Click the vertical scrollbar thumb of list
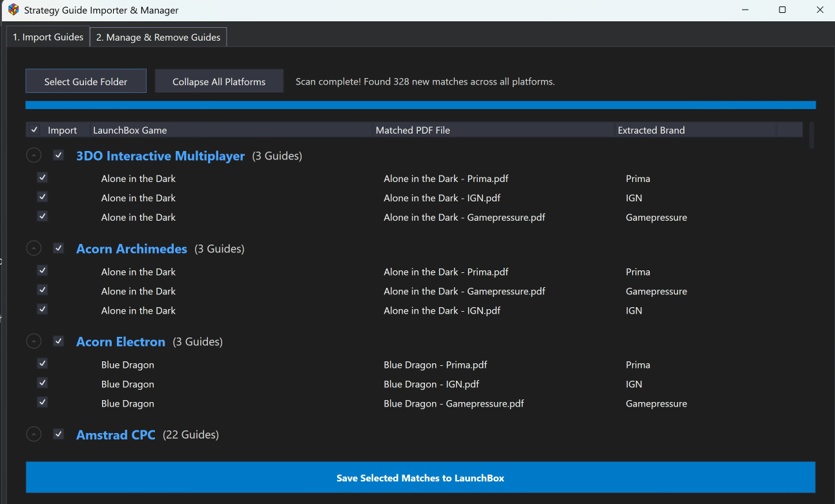835x504 pixels. pyautogui.click(x=812, y=135)
